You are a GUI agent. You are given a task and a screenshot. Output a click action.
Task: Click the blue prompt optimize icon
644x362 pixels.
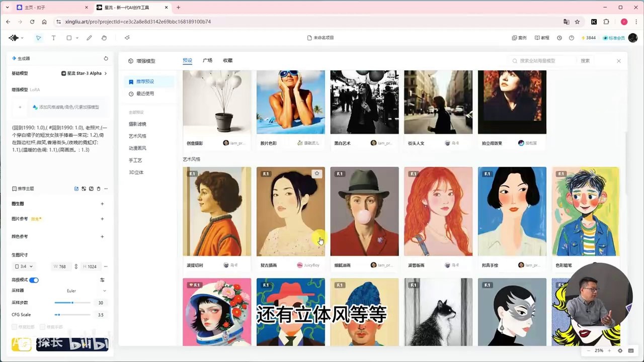(76, 189)
